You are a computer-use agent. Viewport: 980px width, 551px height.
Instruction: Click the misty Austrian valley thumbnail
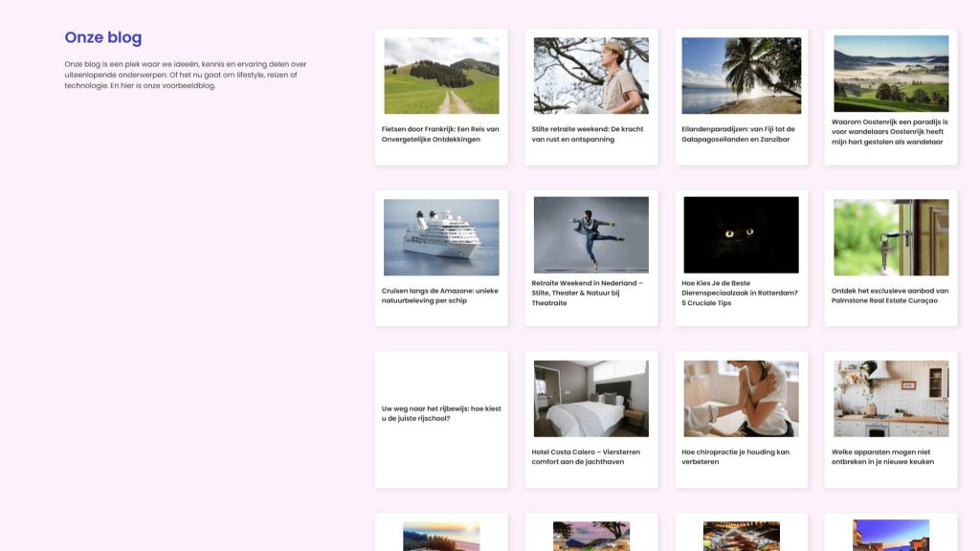(x=891, y=74)
